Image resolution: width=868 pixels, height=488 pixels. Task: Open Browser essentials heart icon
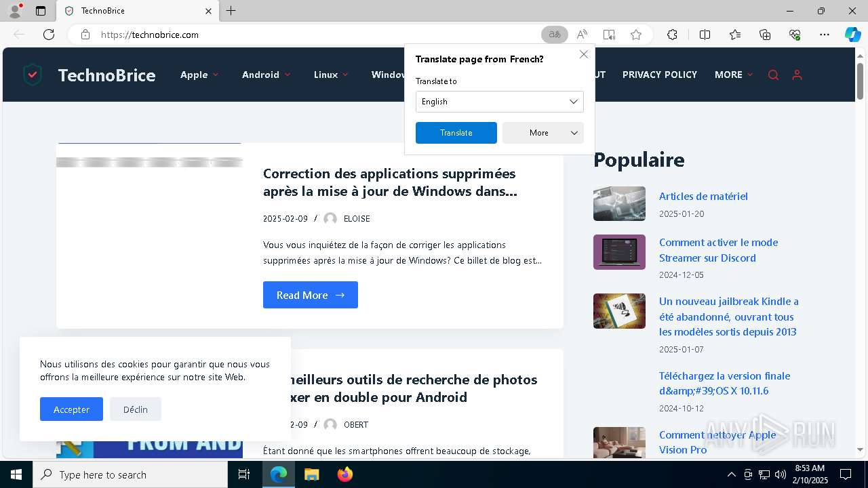(x=795, y=35)
